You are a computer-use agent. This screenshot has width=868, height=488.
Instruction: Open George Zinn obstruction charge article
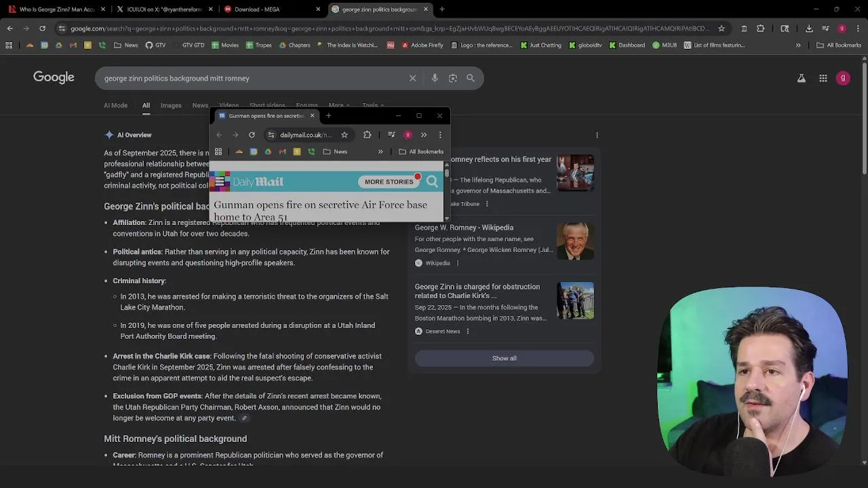[x=477, y=291]
